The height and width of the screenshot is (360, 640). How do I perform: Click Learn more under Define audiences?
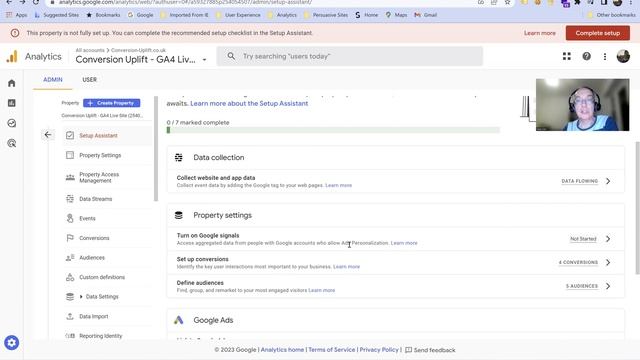click(x=321, y=290)
